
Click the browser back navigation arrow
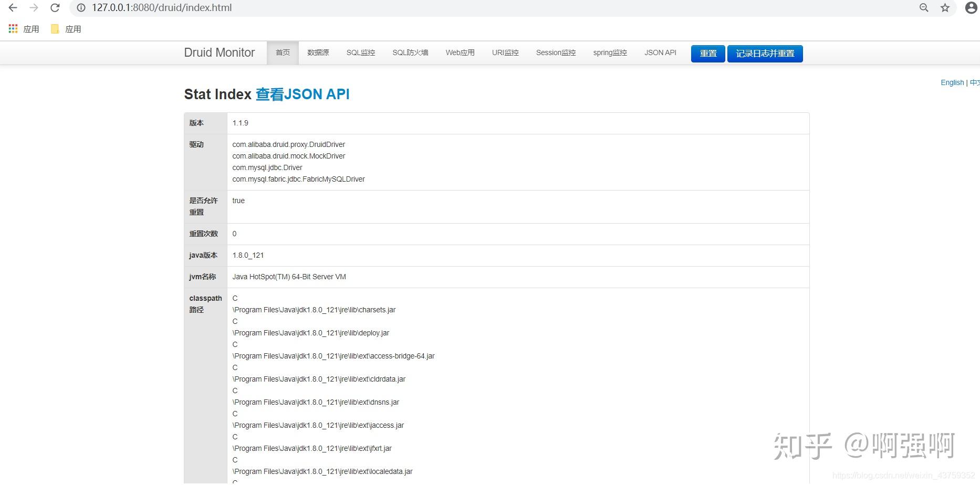tap(13, 8)
